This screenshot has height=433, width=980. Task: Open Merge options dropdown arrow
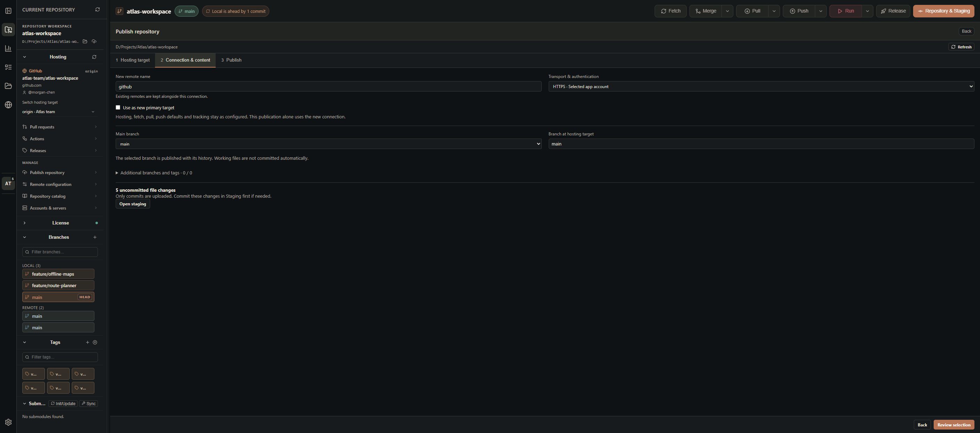[727, 11]
